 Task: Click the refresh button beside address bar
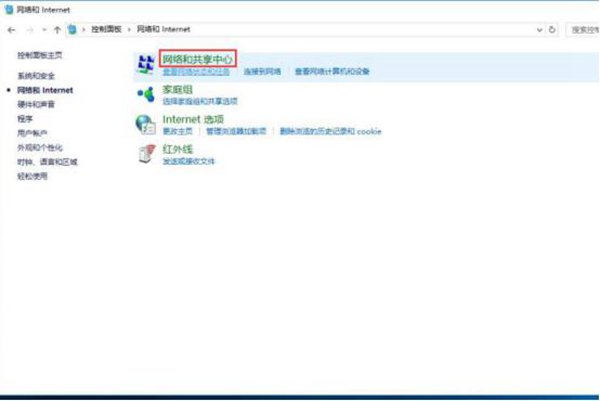click(554, 30)
